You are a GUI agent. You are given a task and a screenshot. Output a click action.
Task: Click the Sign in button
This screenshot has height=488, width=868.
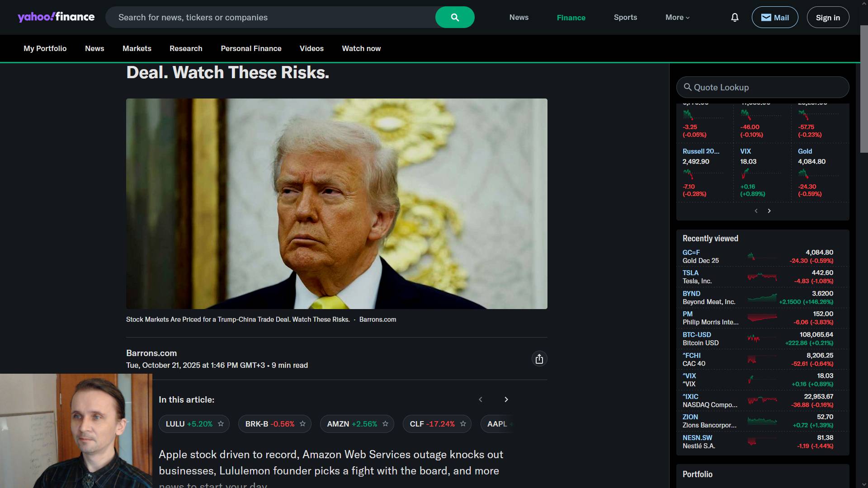827,17
